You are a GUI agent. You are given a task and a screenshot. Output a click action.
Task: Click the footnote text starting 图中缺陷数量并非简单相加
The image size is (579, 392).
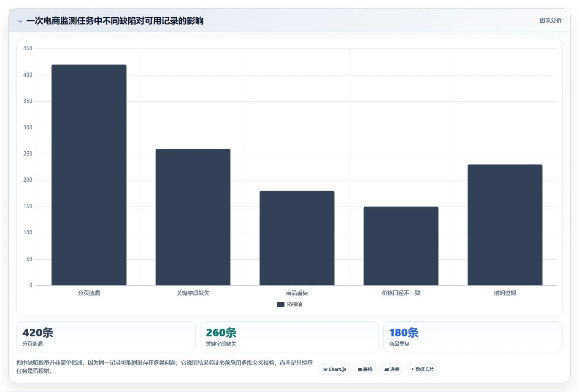pos(165,367)
